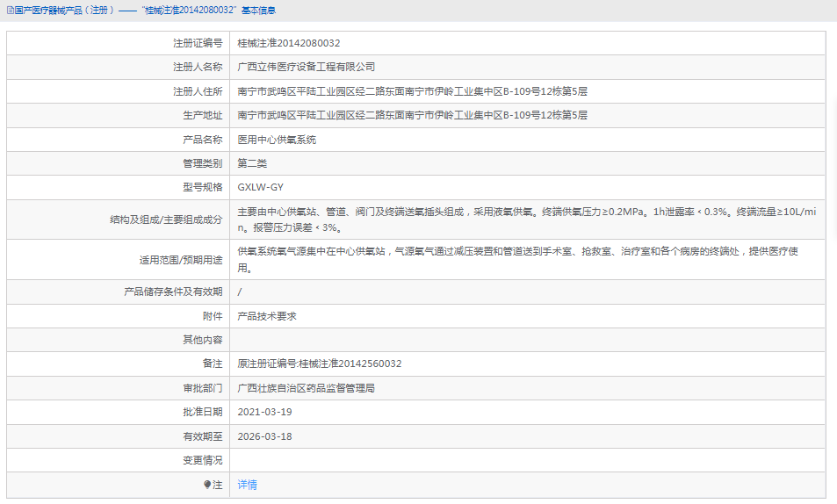Click the management category value 第二类
This screenshot has width=837, height=504.
pos(252,163)
